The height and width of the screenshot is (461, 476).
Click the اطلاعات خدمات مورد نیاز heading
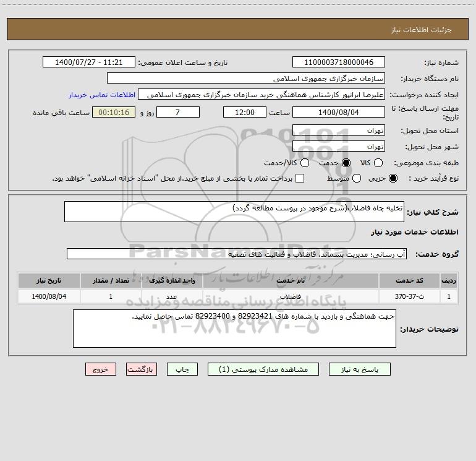tap(414, 232)
